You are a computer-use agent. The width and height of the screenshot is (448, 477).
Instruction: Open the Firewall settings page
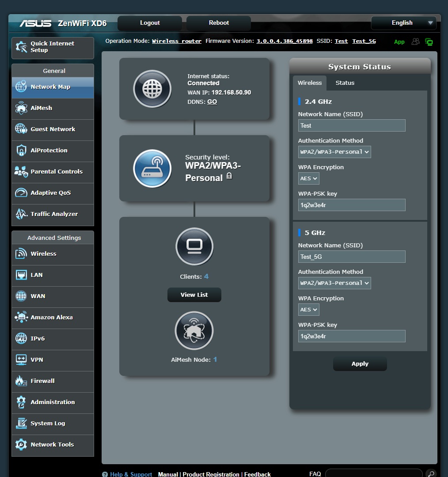[x=53, y=381]
